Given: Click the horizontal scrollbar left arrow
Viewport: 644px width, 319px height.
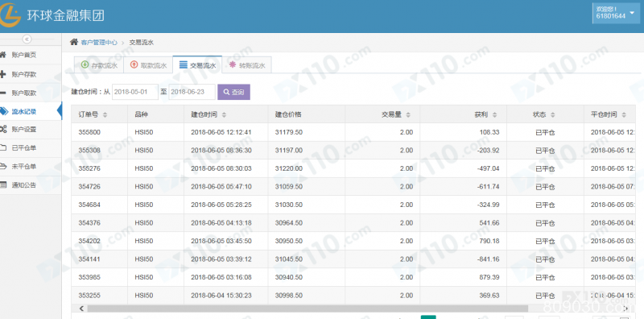Looking at the screenshot, I should (81, 309).
